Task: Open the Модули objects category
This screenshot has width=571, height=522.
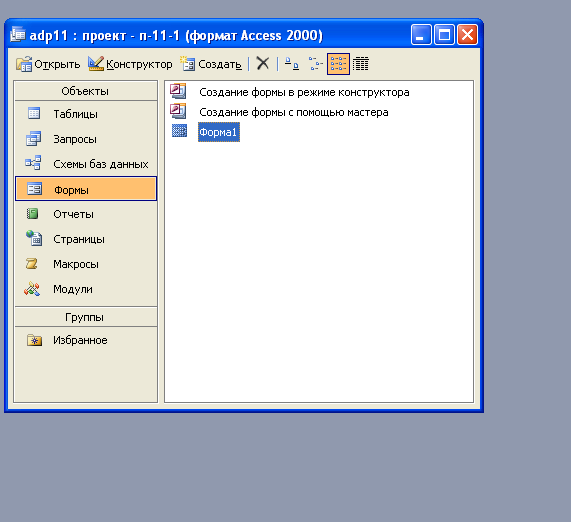Action: 86,289
